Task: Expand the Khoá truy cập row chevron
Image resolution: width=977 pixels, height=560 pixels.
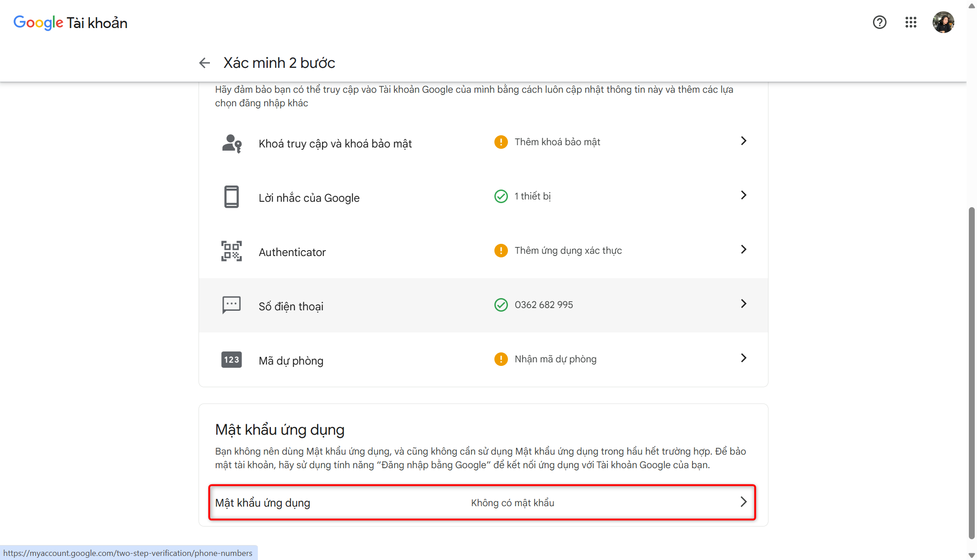Action: (x=743, y=141)
